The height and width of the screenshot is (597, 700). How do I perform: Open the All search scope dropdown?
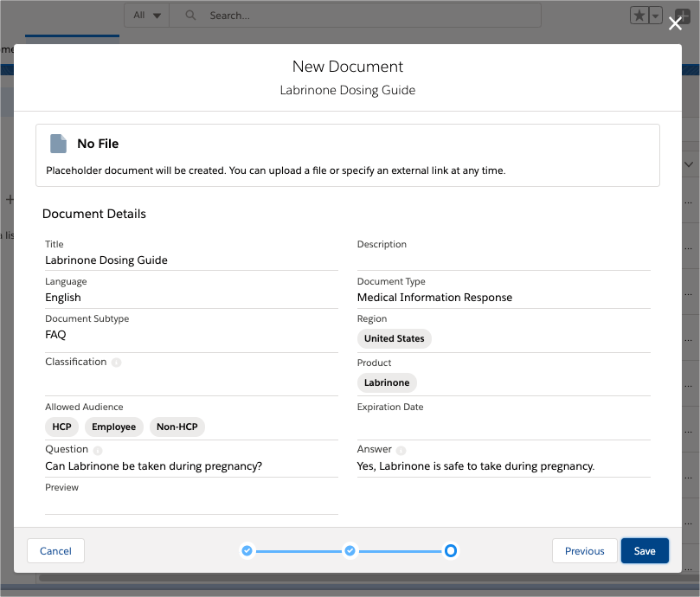[x=147, y=16]
